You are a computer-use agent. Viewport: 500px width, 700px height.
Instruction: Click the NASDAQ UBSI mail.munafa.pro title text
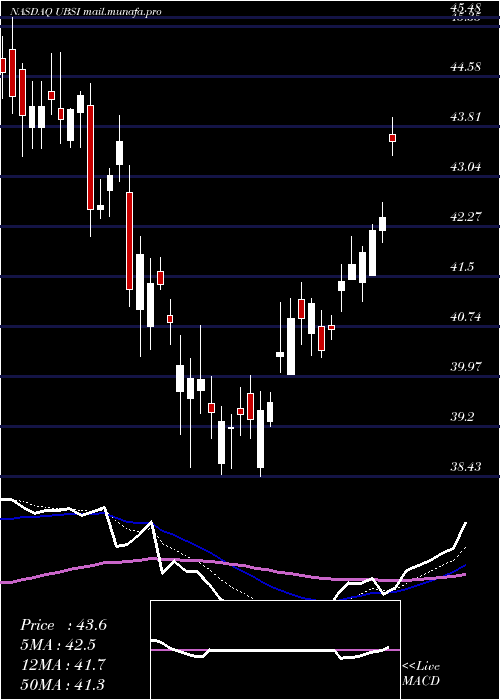click(85, 12)
